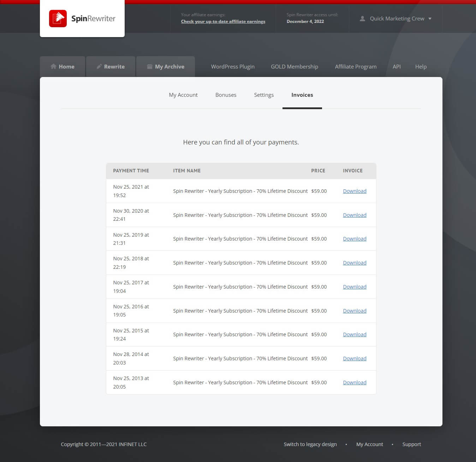This screenshot has height=462, width=476.
Task: Click the user profile silhouette icon
Action: [x=362, y=18]
